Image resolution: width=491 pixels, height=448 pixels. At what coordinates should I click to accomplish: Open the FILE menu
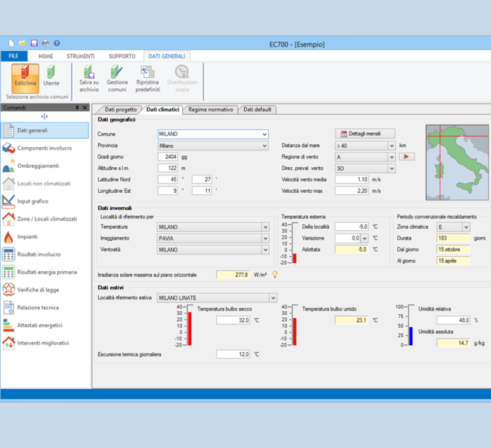pyautogui.click(x=14, y=56)
